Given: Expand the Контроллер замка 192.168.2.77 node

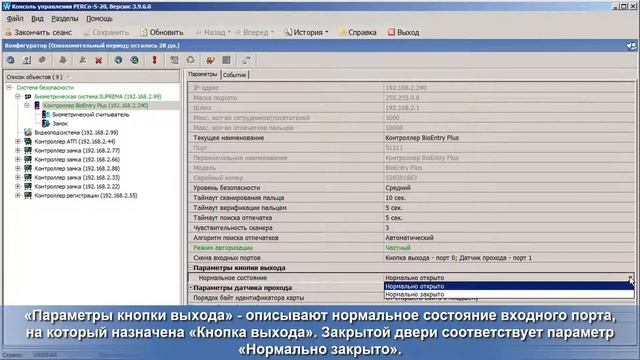Looking at the screenshot, I should point(18,150).
